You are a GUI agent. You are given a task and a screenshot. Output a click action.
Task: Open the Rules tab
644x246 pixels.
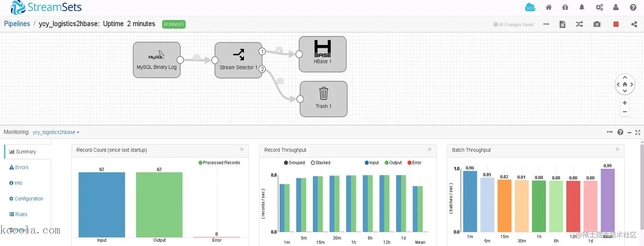point(18,214)
